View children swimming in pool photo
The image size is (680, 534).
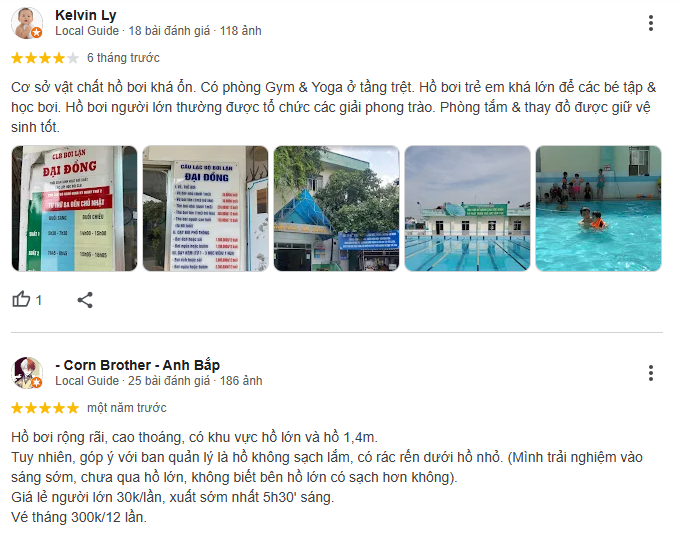pos(598,209)
